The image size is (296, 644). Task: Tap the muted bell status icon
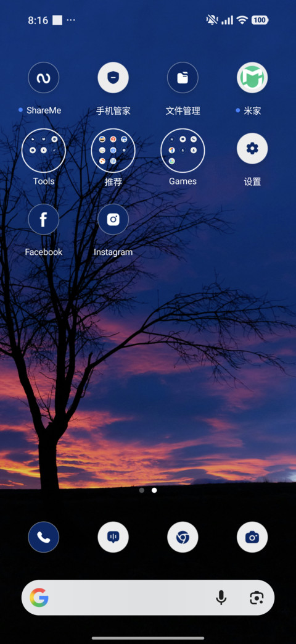[212, 20]
